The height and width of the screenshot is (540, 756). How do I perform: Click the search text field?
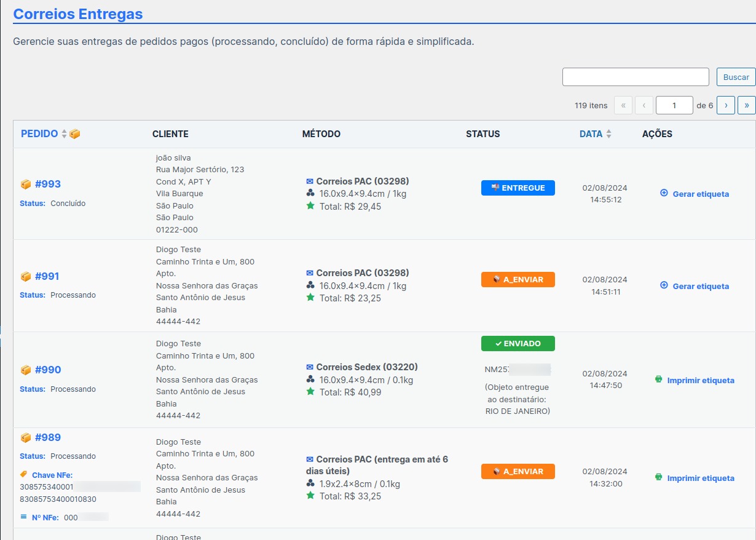coord(636,77)
